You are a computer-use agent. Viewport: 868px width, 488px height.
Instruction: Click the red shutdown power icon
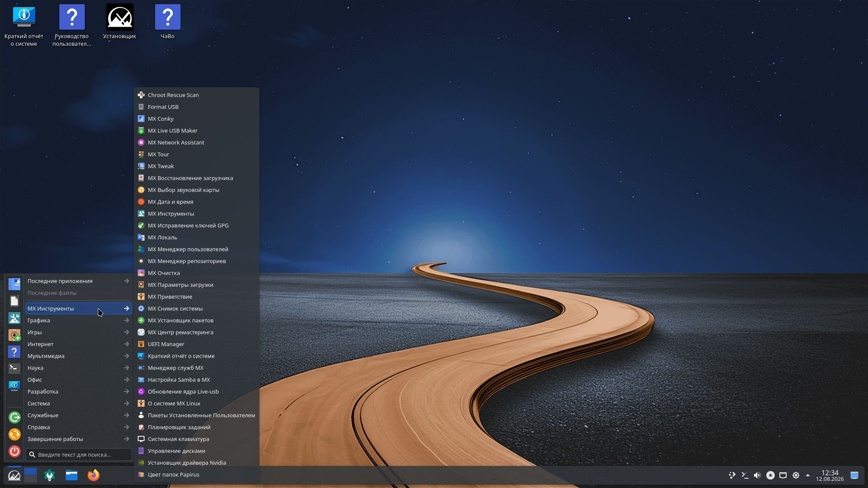[14, 451]
